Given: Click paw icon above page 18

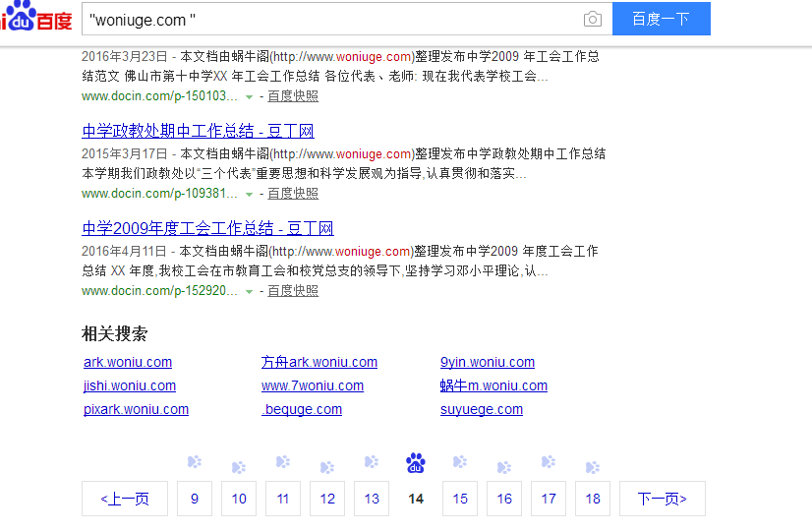Looking at the screenshot, I should click(x=593, y=467).
